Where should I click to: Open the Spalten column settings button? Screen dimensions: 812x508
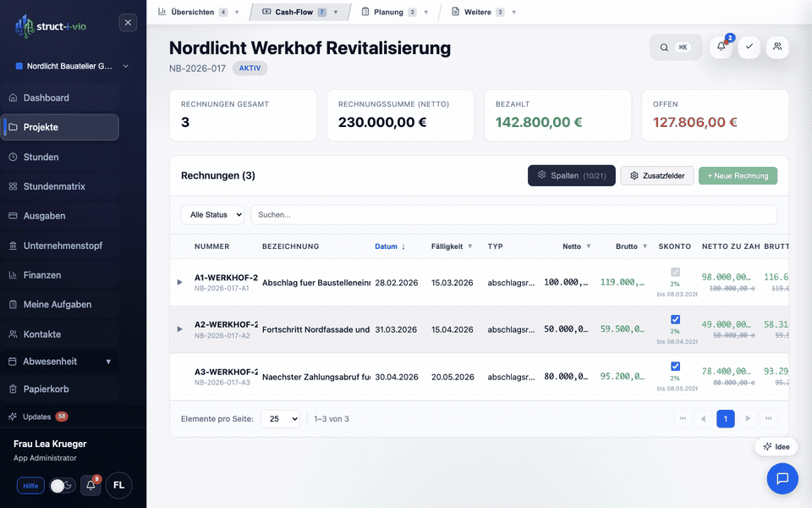[571, 175]
